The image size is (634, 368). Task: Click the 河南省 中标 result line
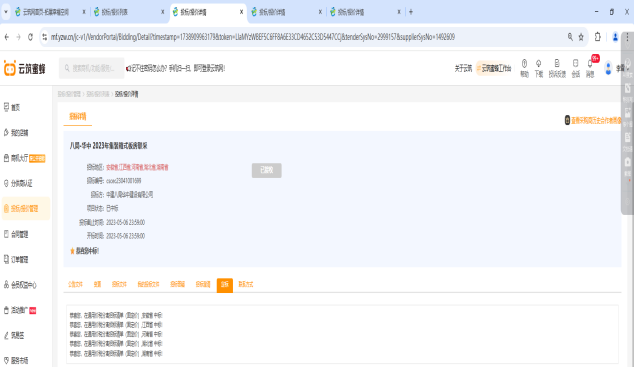click(x=116, y=334)
